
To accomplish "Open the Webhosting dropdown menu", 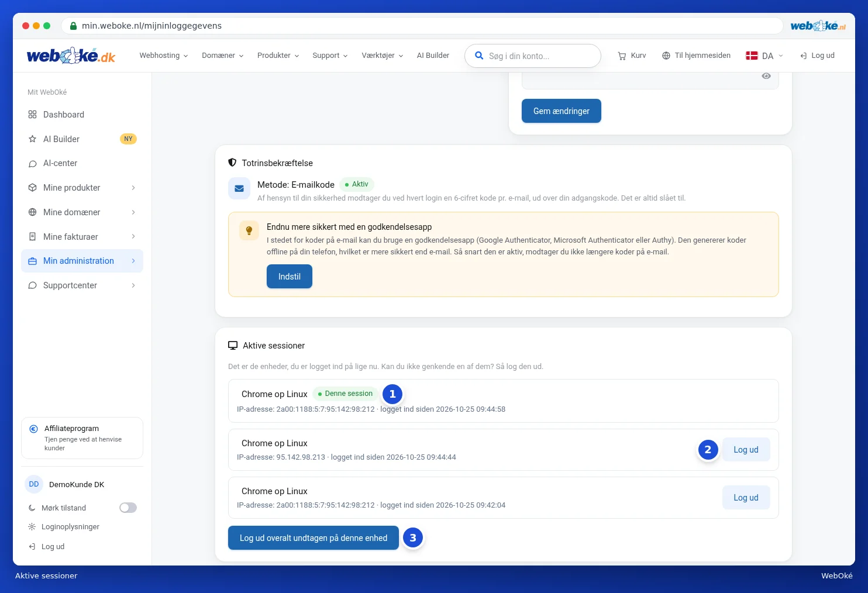I will coord(164,56).
